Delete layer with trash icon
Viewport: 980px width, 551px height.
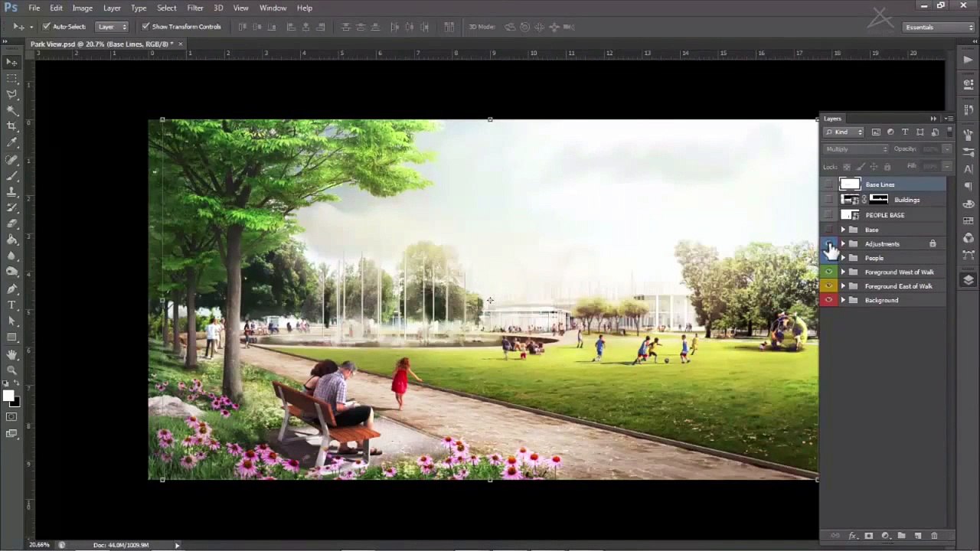[934, 536]
